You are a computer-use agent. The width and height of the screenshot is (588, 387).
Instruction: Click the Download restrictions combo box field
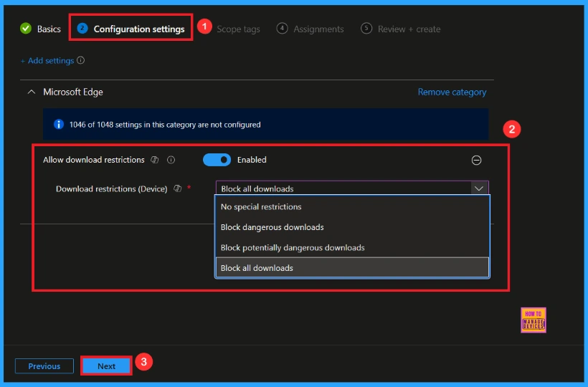click(352, 188)
